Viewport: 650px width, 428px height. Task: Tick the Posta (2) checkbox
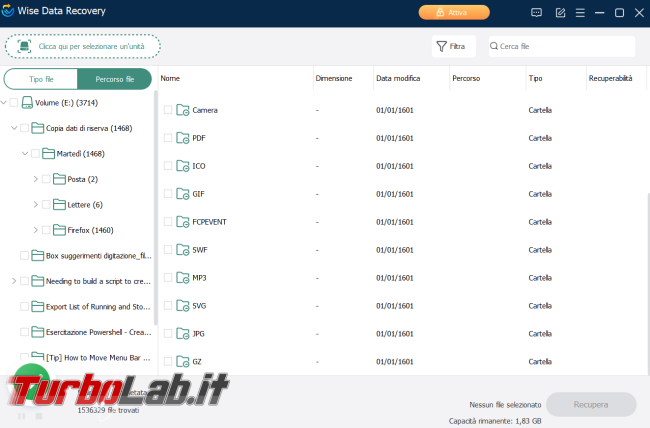coord(46,179)
